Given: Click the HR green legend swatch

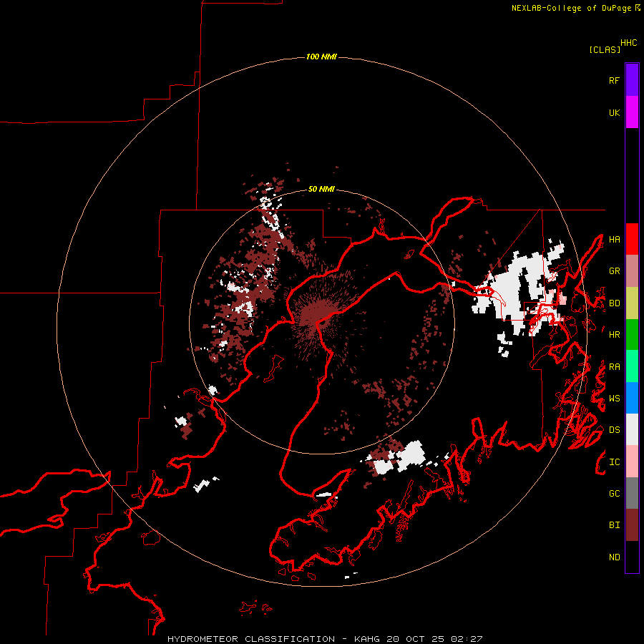Looking at the screenshot, I should point(632,334).
